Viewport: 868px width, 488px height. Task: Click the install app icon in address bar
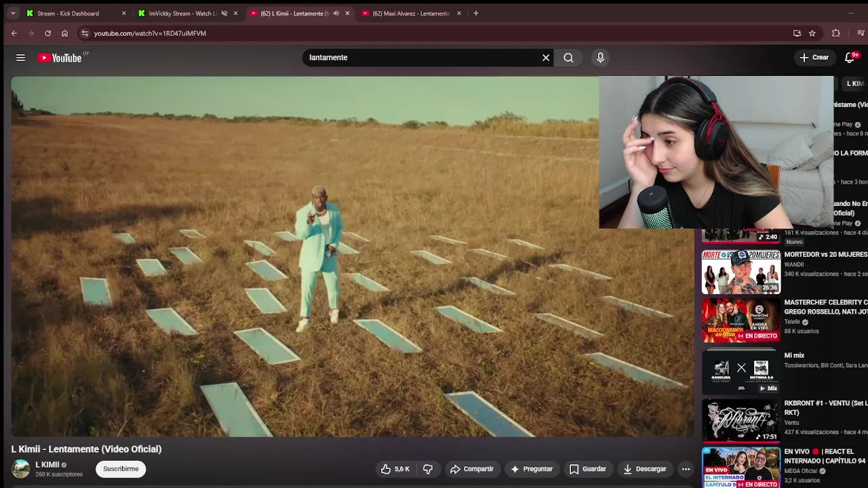click(797, 33)
